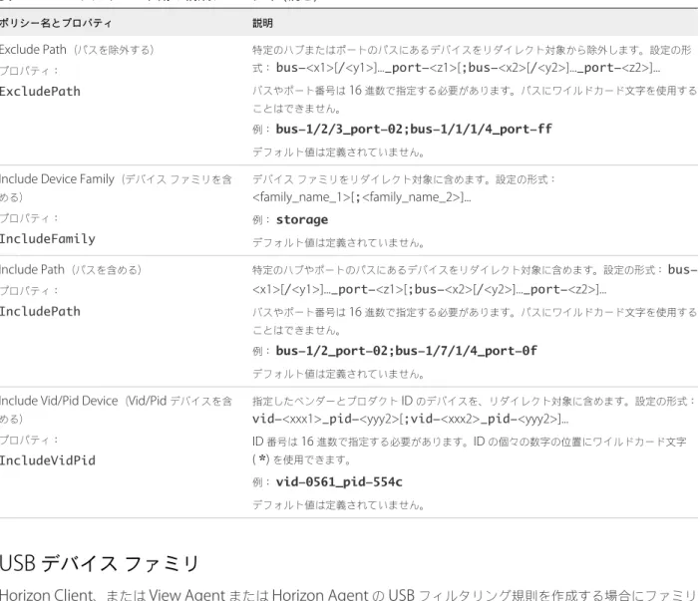Click wildcard (*) sentence in IncludeVidPid description
This screenshot has width=700, height=601.
[x=470, y=451]
